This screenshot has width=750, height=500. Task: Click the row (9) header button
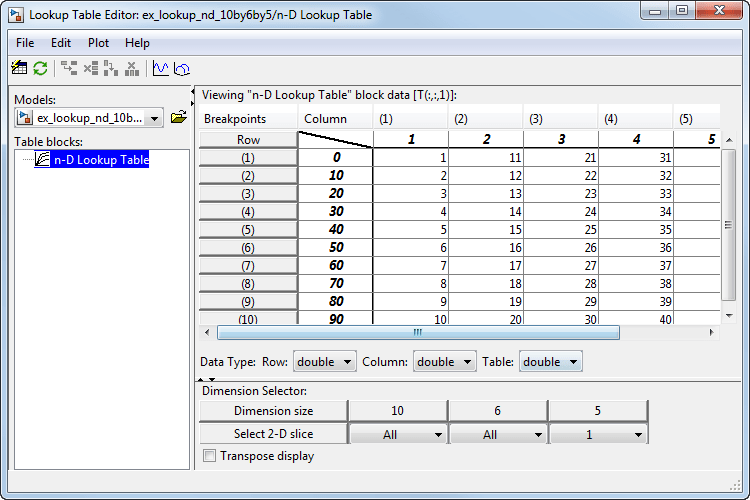pyautogui.click(x=248, y=301)
